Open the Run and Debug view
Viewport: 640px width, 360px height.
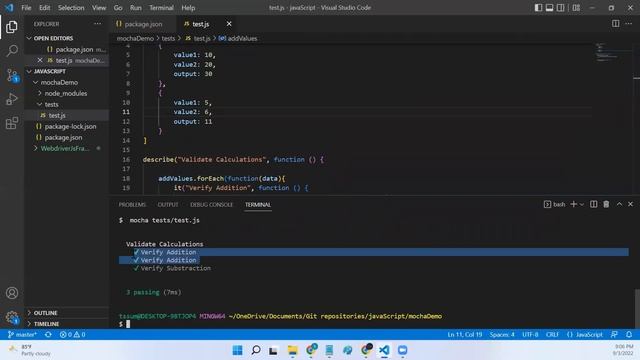pos(12,99)
